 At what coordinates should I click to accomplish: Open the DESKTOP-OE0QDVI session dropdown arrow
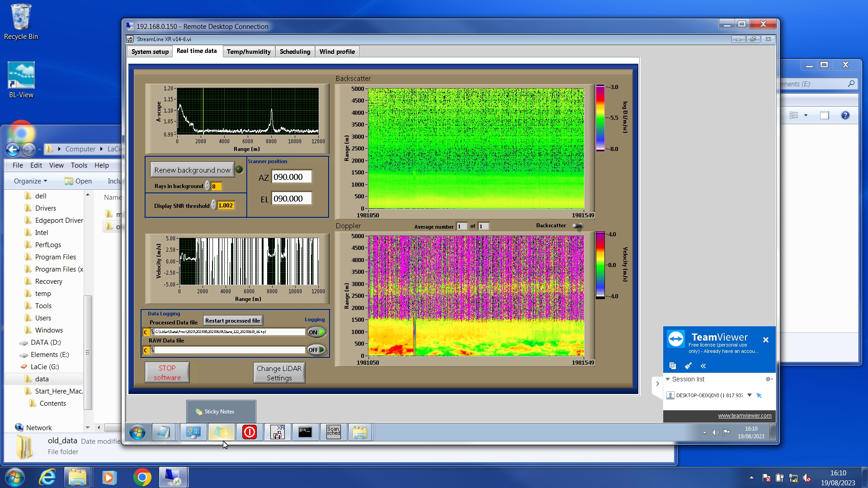[749, 395]
